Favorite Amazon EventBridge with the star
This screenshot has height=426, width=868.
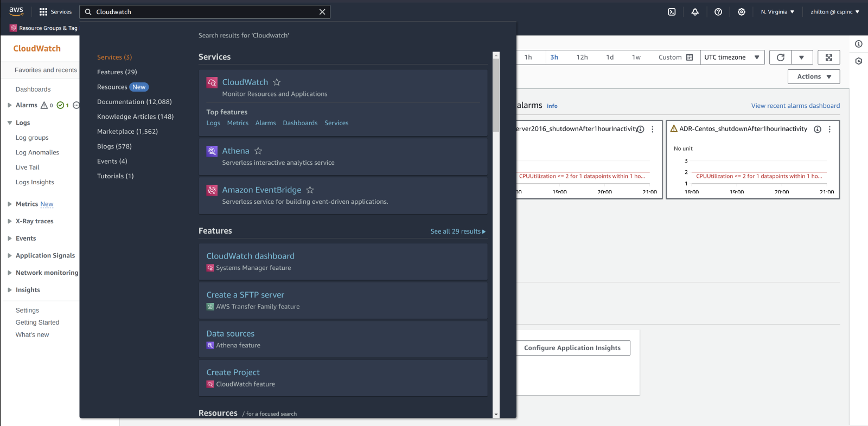pyautogui.click(x=310, y=190)
